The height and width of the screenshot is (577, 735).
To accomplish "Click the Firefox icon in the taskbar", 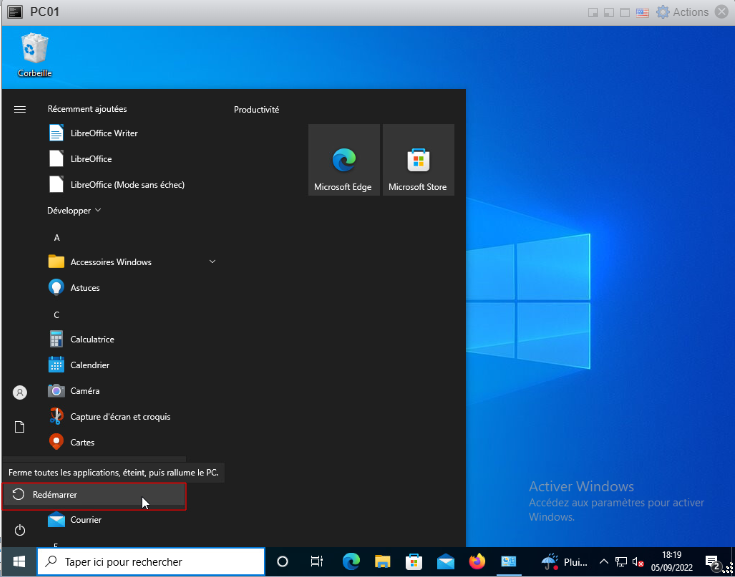I will pyautogui.click(x=476, y=562).
